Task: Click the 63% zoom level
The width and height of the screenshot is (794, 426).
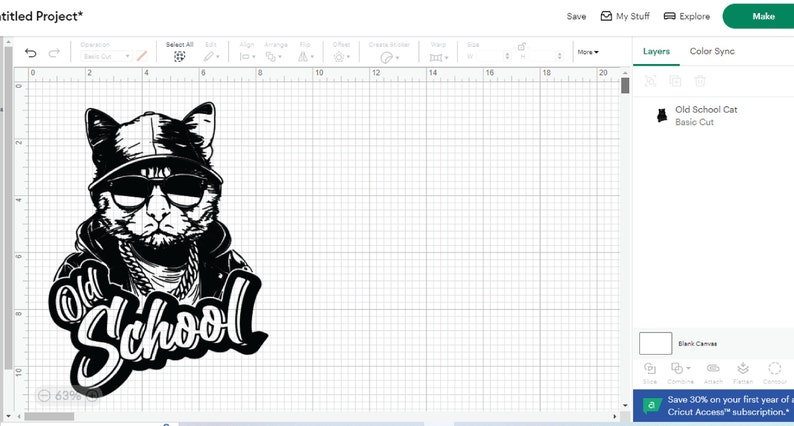Action: point(68,396)
